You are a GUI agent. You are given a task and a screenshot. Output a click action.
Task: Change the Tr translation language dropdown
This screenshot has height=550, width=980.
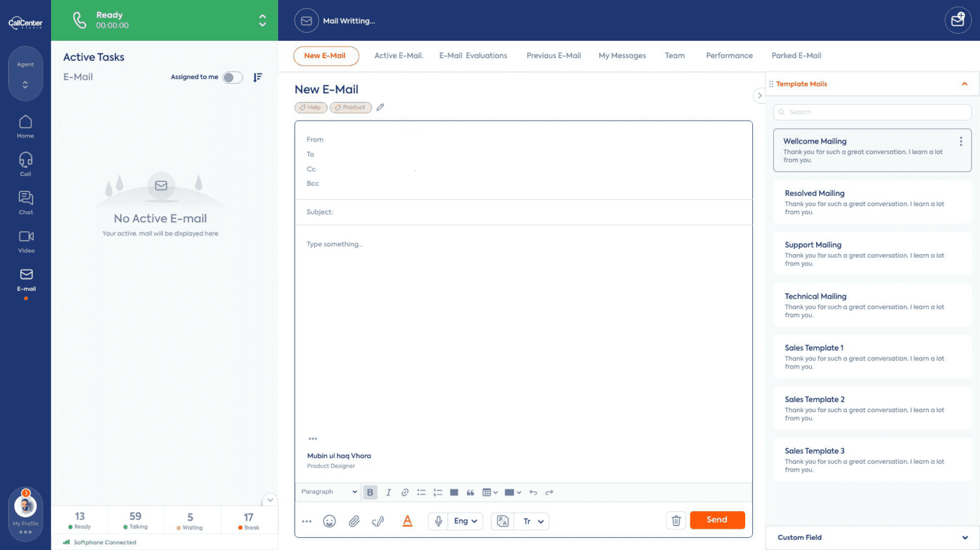pos(531,521)
